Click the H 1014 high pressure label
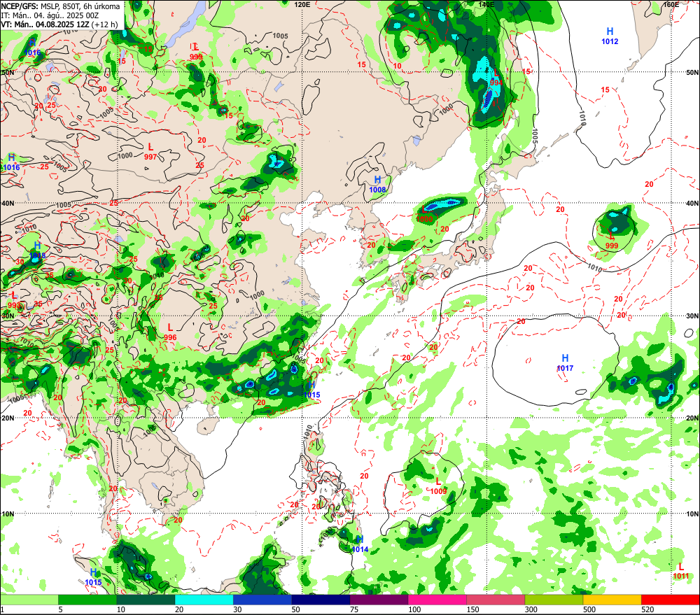700x615 pixels. 360,544
